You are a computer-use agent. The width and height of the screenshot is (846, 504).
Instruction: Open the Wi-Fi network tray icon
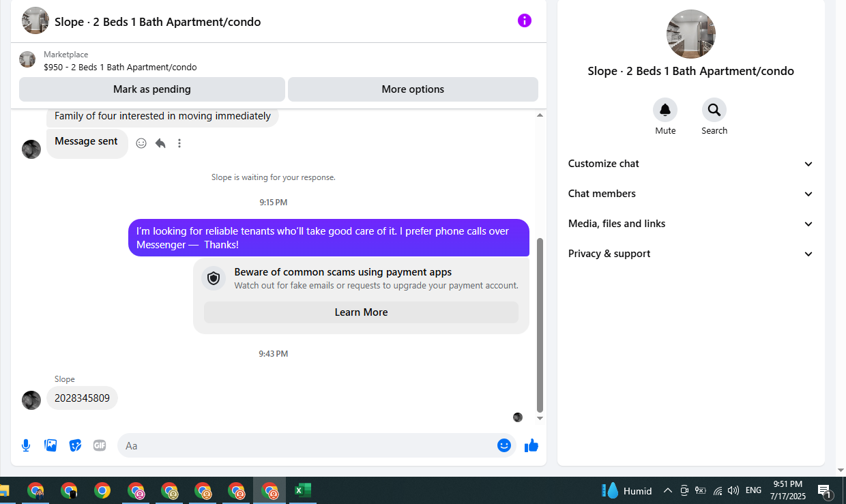(718, 490)
